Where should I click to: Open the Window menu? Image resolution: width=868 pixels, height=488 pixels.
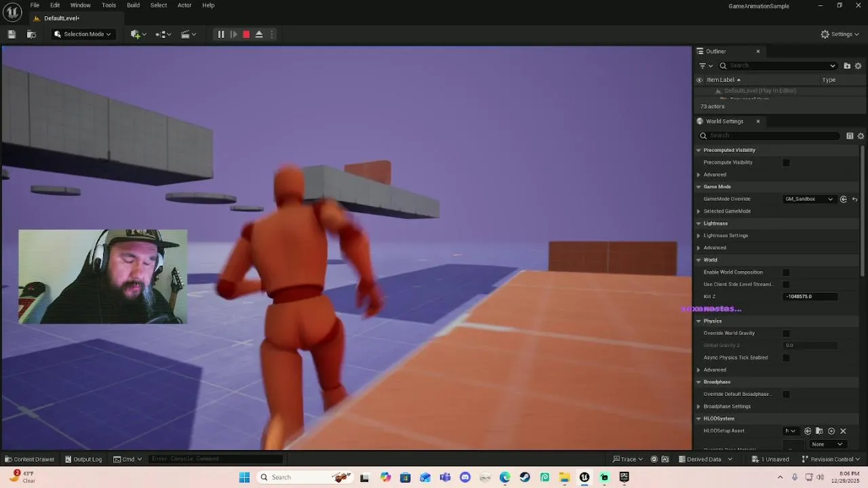click(80, 5)
